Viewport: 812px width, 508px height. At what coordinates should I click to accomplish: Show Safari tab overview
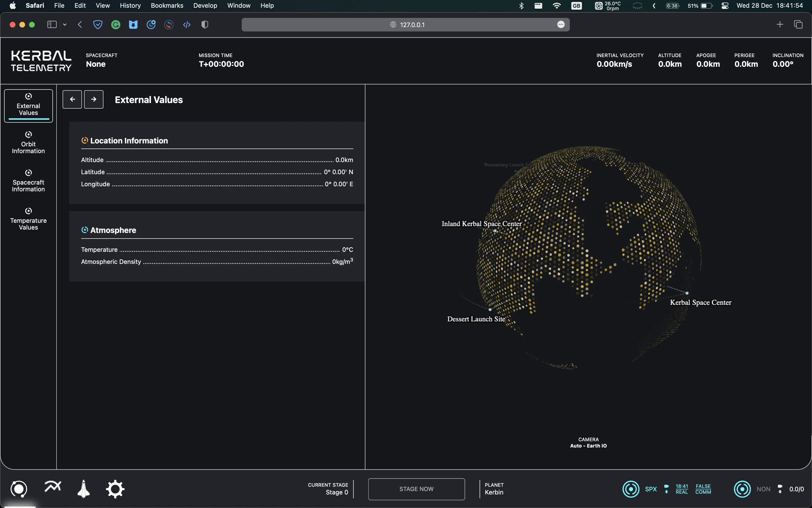(x=798, y=24)
